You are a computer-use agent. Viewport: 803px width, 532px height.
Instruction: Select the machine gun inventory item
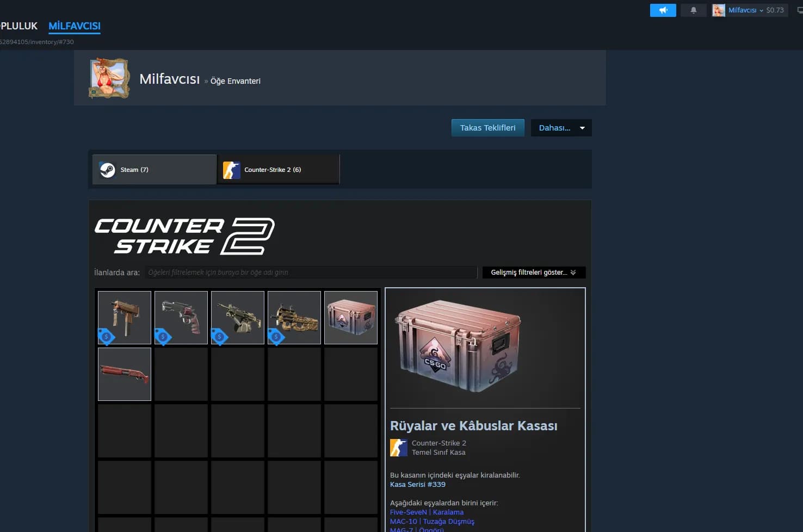coord(238,318)
